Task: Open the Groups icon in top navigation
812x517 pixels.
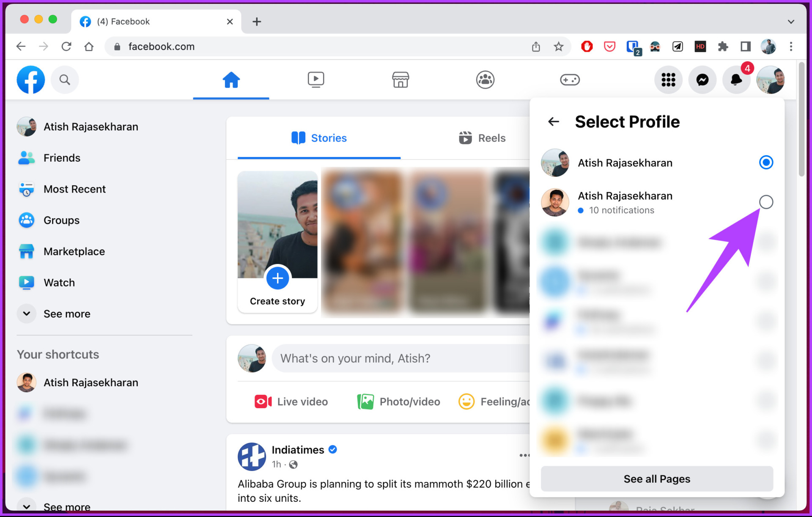Action: click(x=485, y=80)
